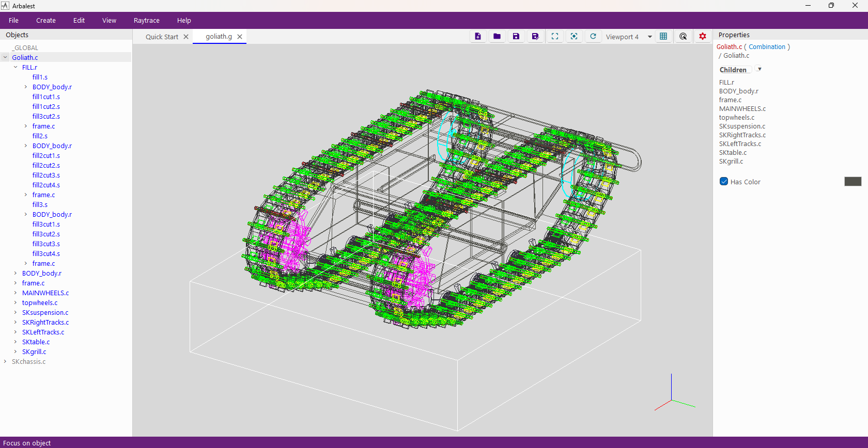Open the Children dropdown arrow in Properties

click(759, 69)
